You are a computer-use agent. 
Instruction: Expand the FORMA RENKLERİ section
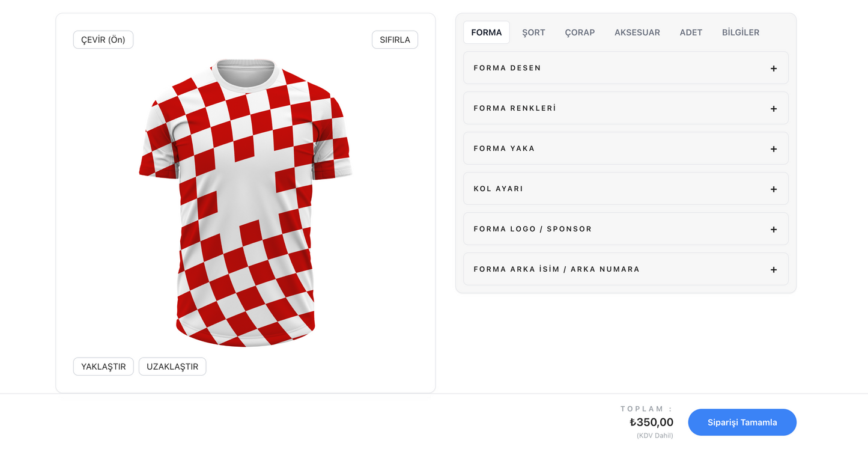(625, 108)
